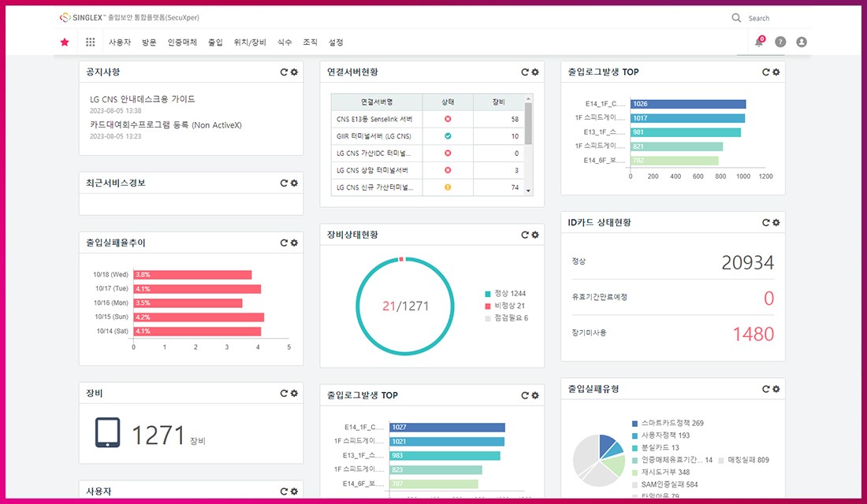Click the pink star favorites icon
Screen dimensions: 867x504
65,43
